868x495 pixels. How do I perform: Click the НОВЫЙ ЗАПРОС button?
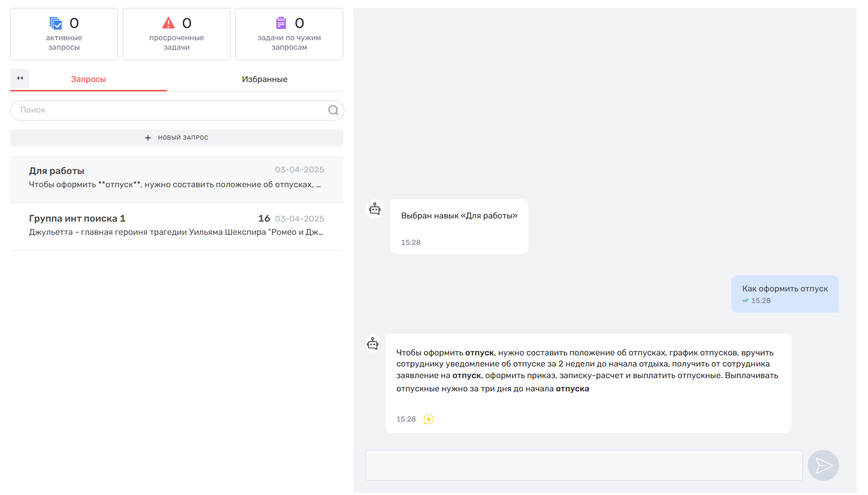[177, 137]
